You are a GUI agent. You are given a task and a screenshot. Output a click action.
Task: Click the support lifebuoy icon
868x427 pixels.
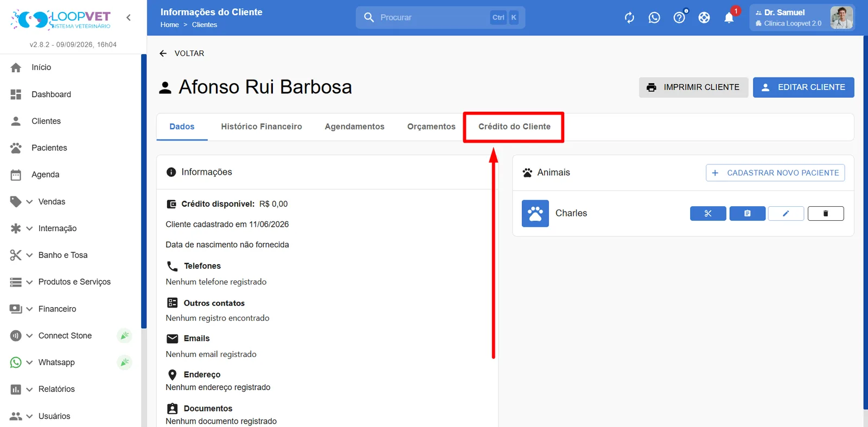(x=704, y=18)
